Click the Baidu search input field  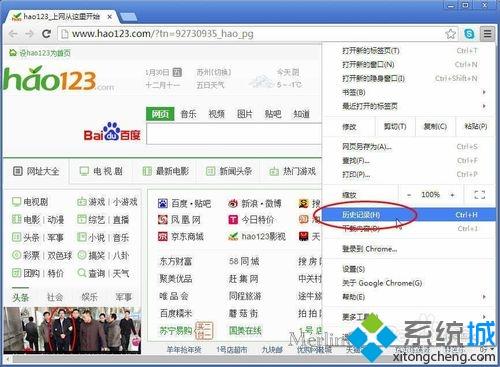234,134
